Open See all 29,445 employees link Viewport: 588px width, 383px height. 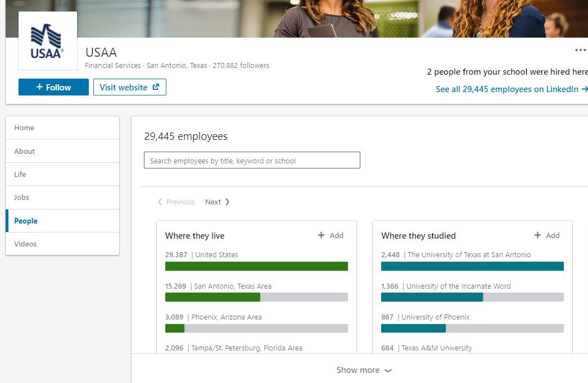512,89
